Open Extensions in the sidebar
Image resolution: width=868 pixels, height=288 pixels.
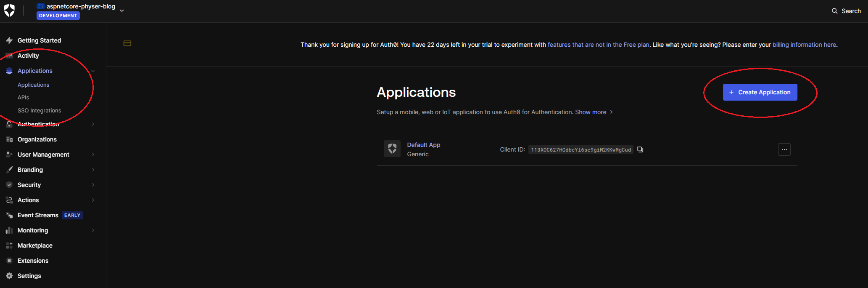click(x=33, y=261)
